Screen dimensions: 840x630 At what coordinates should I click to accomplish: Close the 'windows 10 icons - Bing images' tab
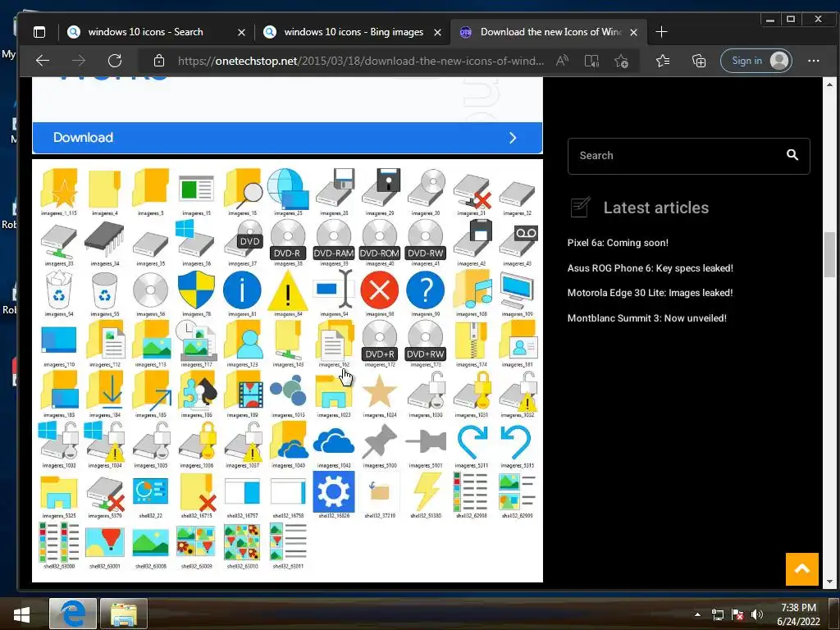click(x=438, y=33)
